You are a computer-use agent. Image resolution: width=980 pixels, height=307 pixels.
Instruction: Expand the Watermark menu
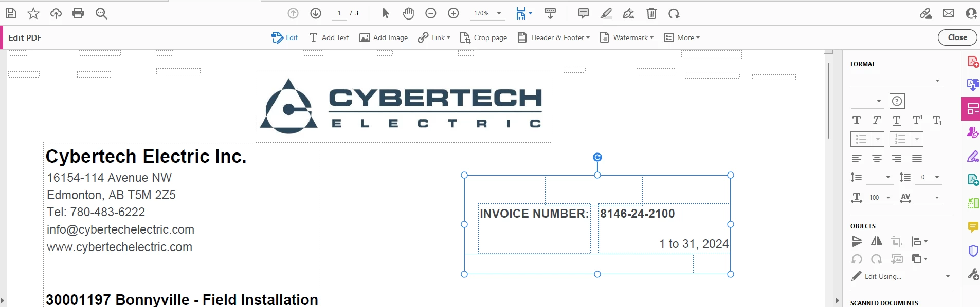click(626, 37)
